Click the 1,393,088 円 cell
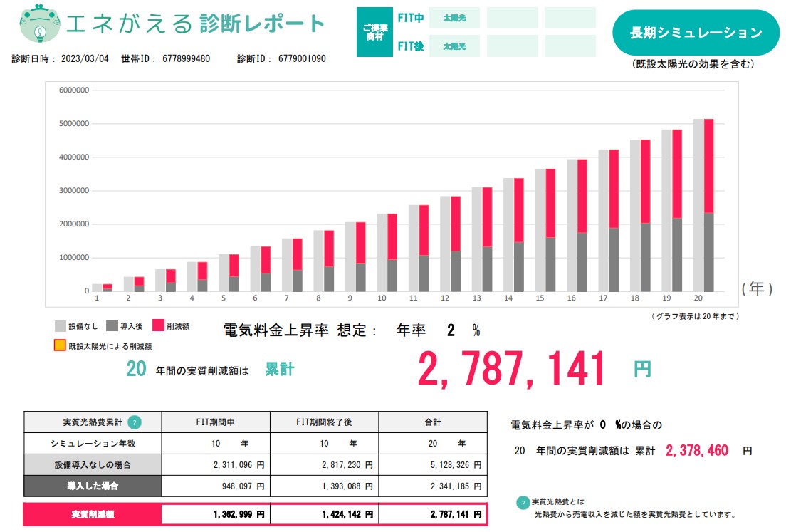786x532 pixels. coord(325,486)
